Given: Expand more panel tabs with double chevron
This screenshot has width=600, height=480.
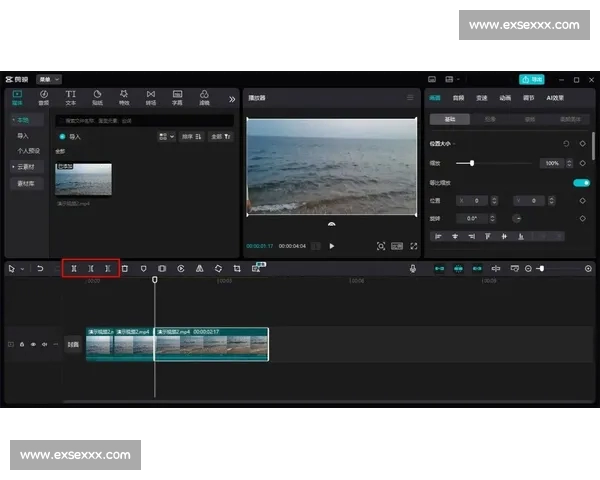Looking at the screenshot, I should point(232,98).
